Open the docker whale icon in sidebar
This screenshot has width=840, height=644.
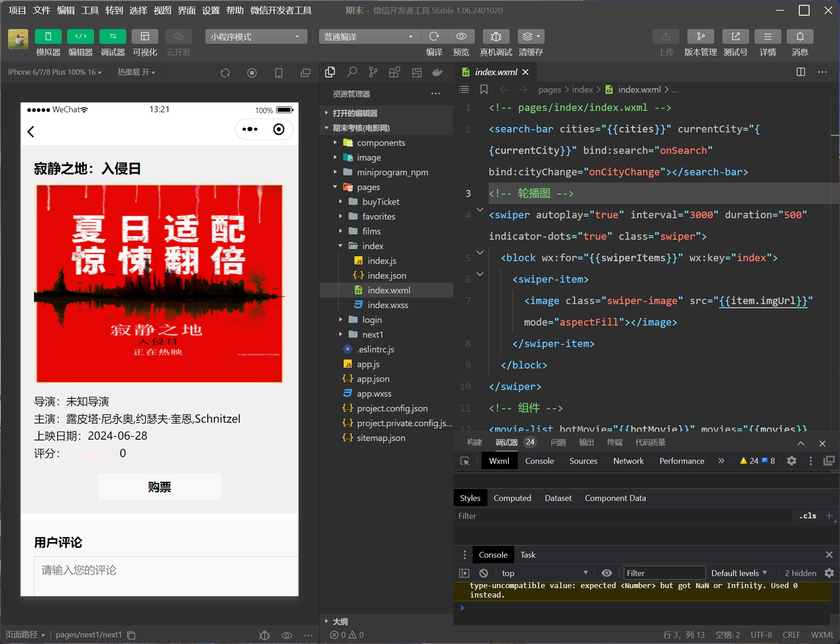pos(438,72)
